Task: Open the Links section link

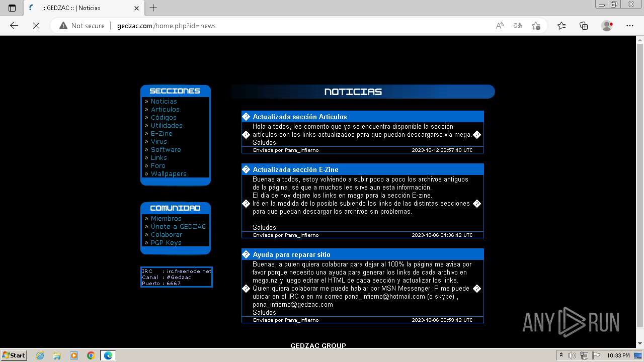Action: pos(158,157)
